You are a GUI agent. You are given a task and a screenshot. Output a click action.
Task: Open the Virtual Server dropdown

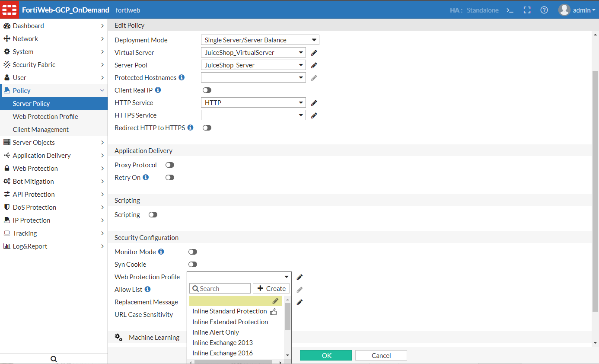(253, 53)
